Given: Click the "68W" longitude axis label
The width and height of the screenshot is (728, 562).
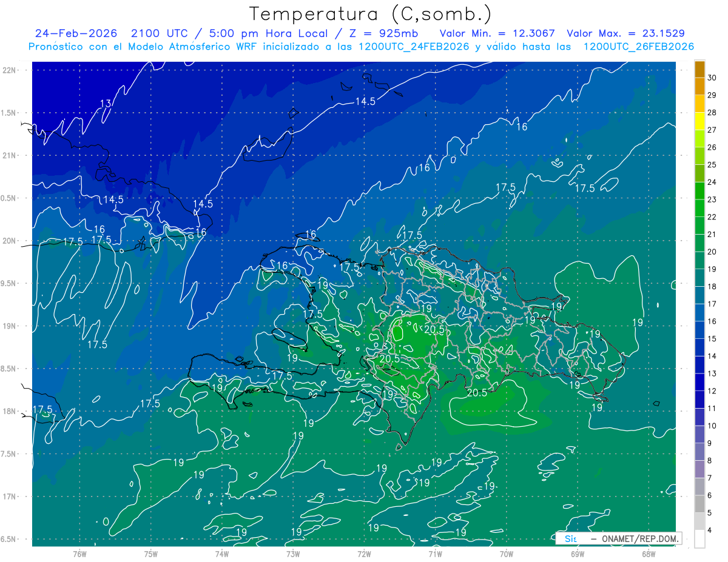Looking at the screenshot, I should click(x=648, y=554).
